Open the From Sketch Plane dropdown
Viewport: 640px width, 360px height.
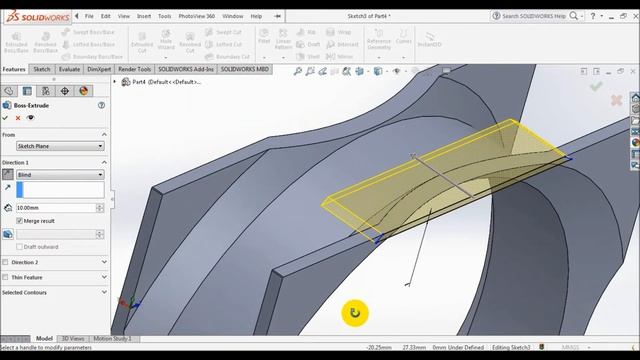[x=60, y=146]
